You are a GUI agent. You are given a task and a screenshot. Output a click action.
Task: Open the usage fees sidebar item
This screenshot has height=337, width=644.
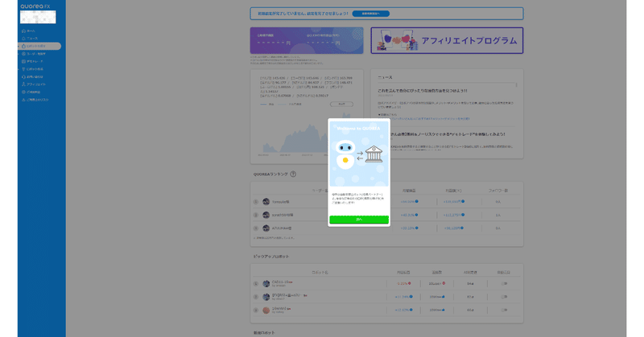point(31,92)
